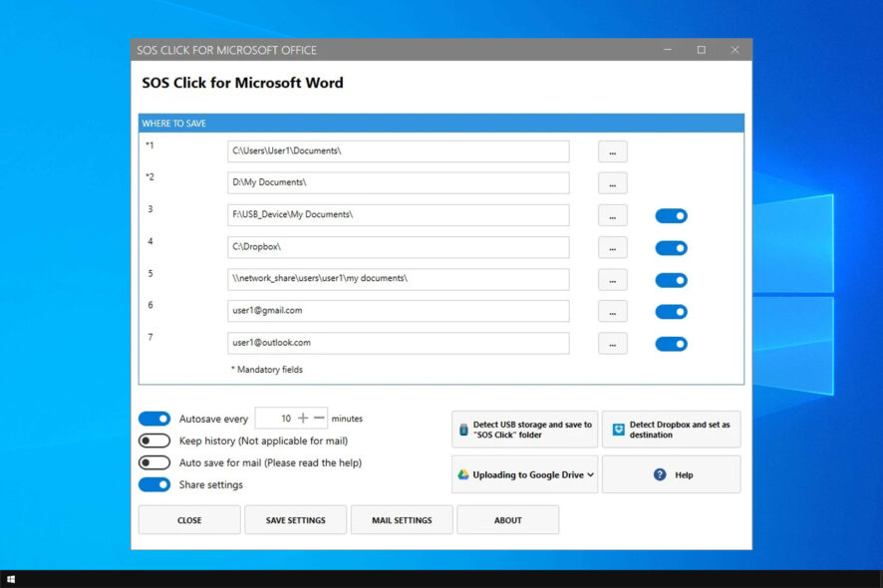
Task: Open the Help button
Action: [672, 474]
